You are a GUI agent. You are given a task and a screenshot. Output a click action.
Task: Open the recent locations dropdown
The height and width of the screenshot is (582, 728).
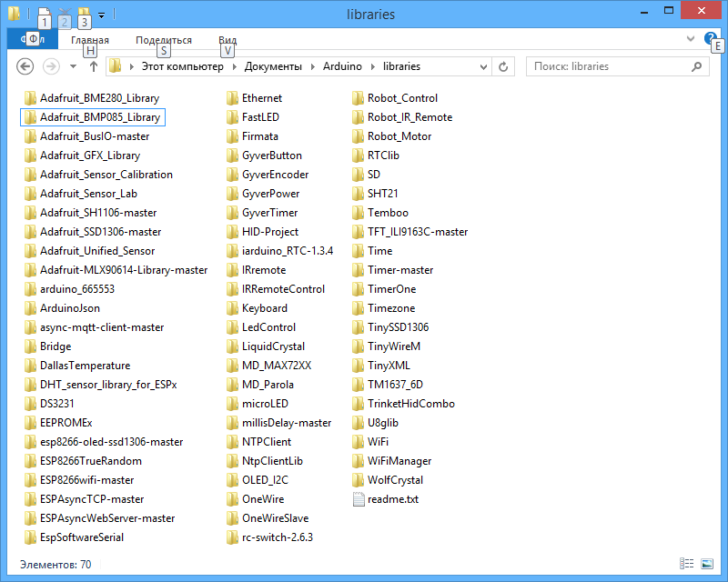click(73, 66)
